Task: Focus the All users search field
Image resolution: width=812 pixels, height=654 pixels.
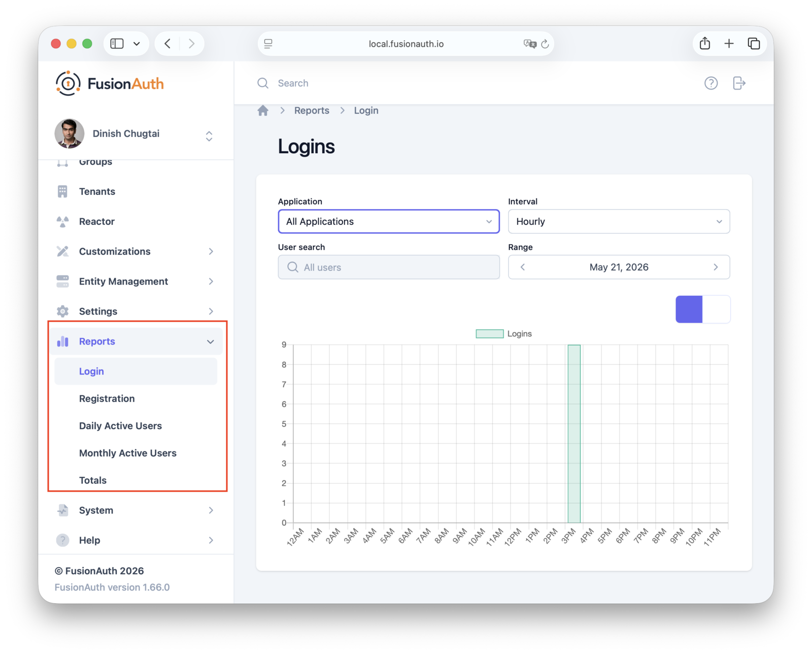Action: coord(389,267)
